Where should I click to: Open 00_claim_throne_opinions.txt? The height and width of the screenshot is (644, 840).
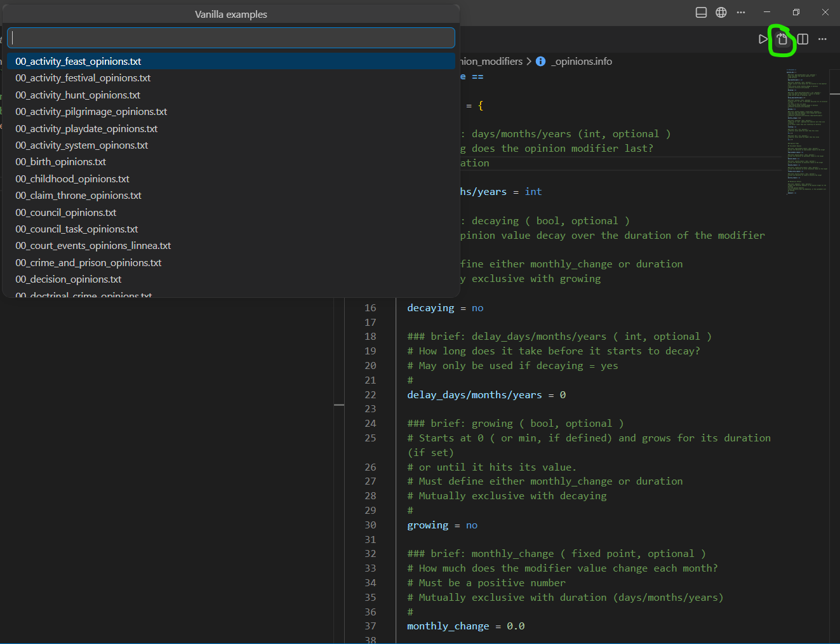(x=231, y=196)
